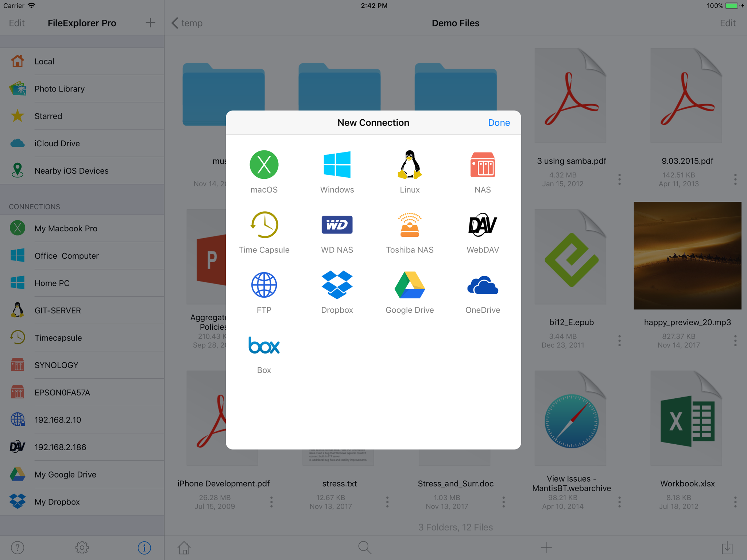
Task: Open My Dropbox connection
Action: [82, 502]
